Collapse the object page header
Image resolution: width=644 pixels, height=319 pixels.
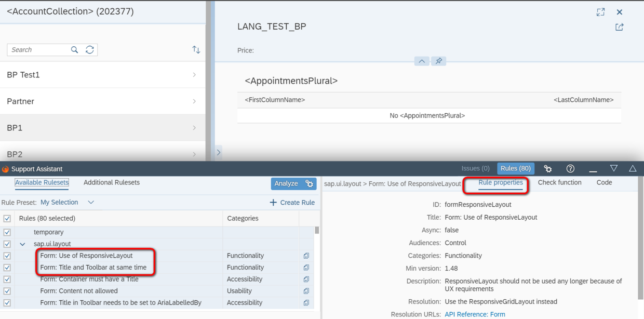pos(422,61)
